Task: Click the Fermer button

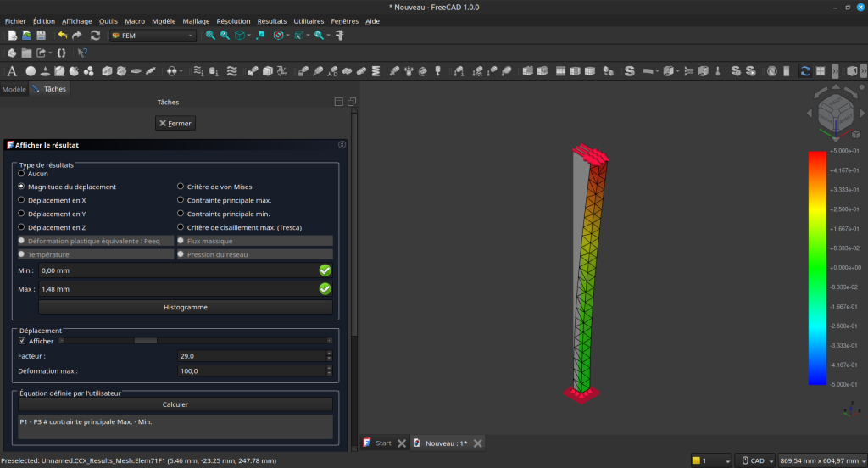Action: [175, 123]
